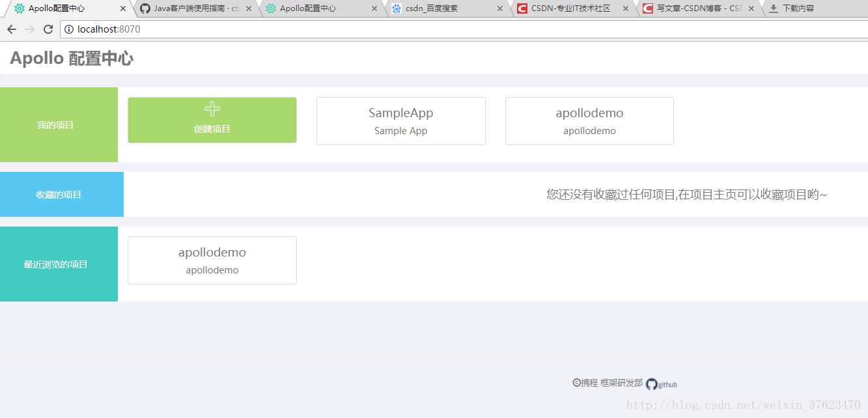Click the Baidu paw favicon on csdn tab
Viewport: 868px width, 418px height.
pyautogui.click(x=397, y=8)
